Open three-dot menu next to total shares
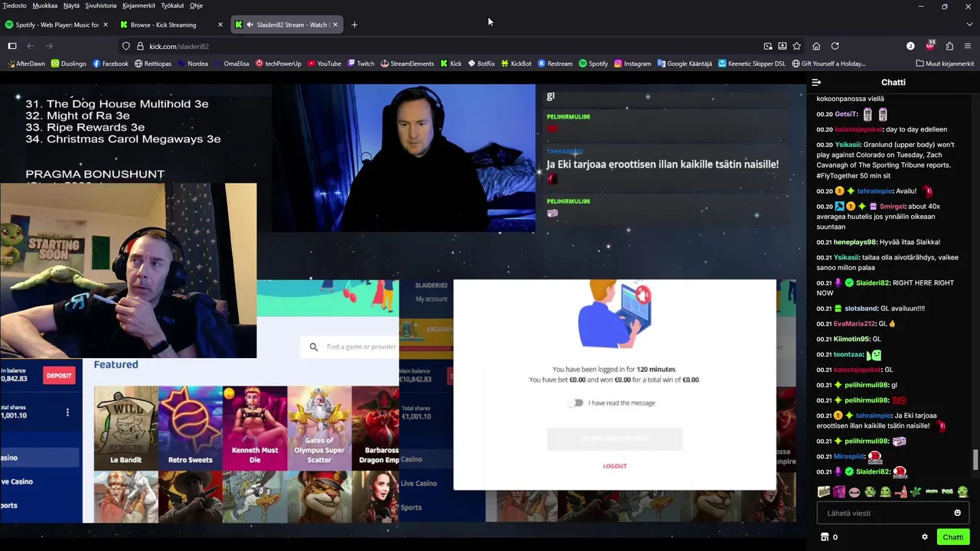The height and width of the screenshot is (551, 980). pos(67,412)
